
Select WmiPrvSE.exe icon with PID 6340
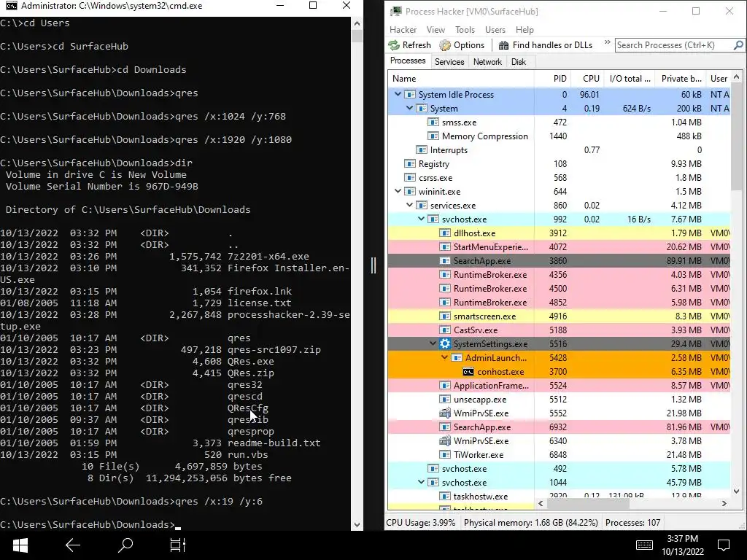[445, 441]
